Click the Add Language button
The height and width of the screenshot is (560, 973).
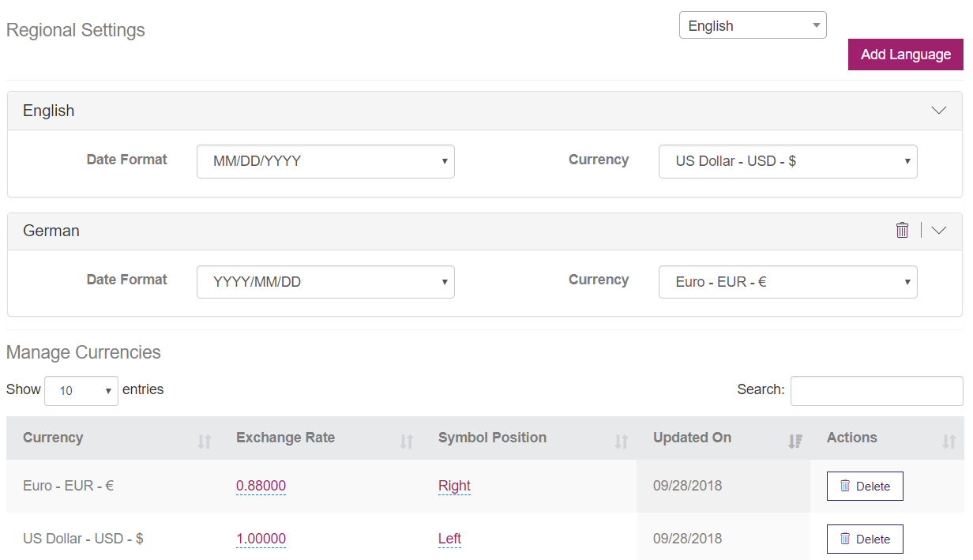pos(906,54)
